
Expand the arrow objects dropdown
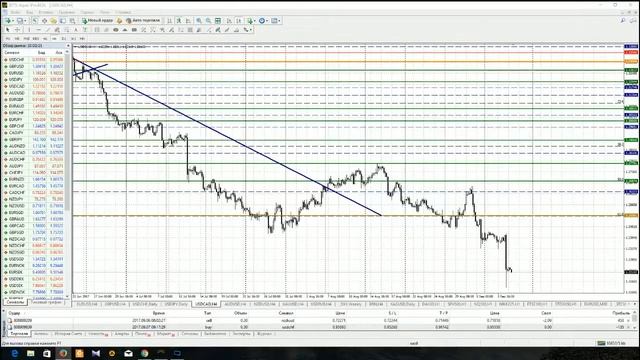[251, 29]
